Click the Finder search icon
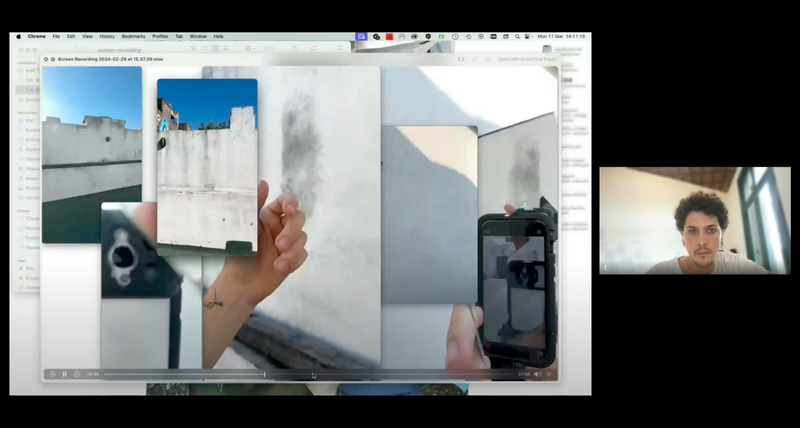The width and height of the screenshot is (800, 428). tap(339, 48)
